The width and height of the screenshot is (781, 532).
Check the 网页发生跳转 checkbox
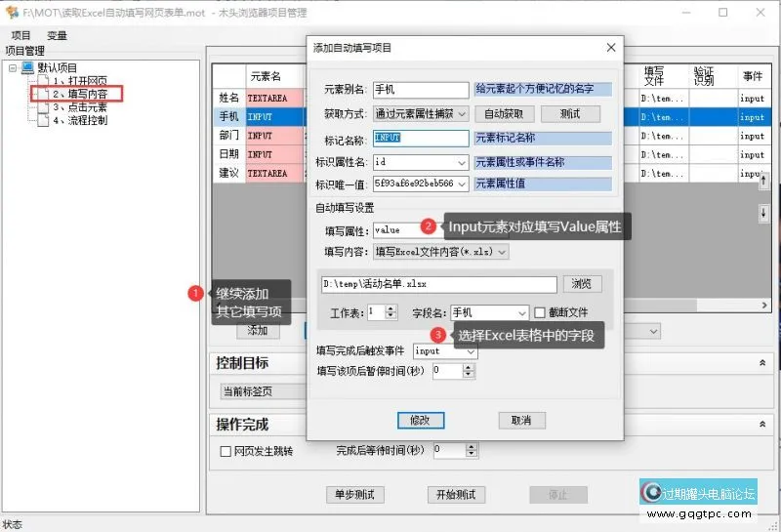(226, 451)
